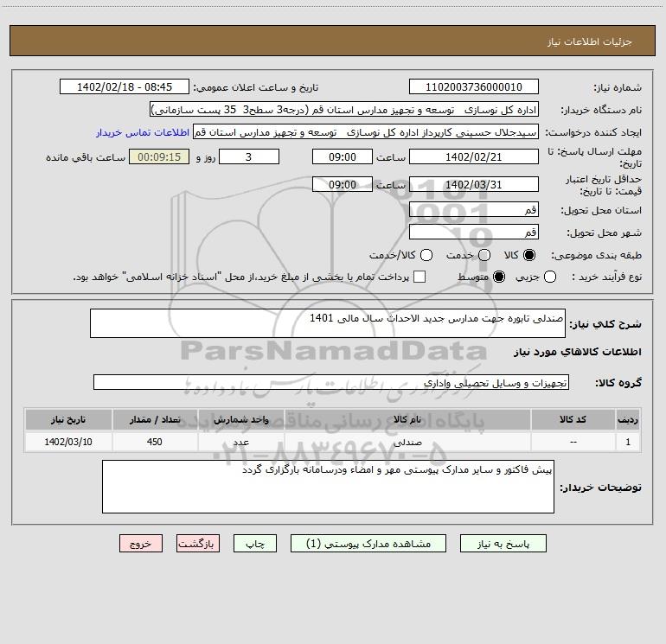Click the request creator name field
This screenshot has width=666, height=644.
pyautogui.click(x=366, y=132)
